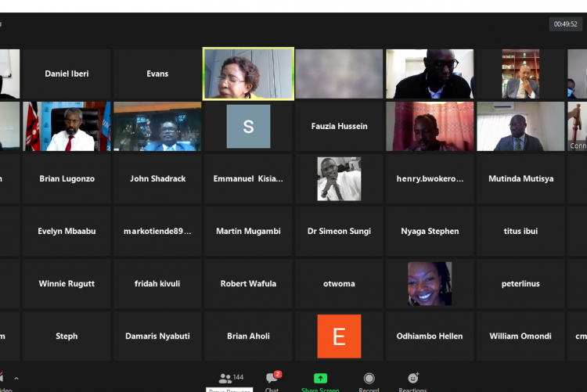Select Winnie Rugutt participant tile
The image size is (587, 392).
pyautogui.click(x=67, y=284)
